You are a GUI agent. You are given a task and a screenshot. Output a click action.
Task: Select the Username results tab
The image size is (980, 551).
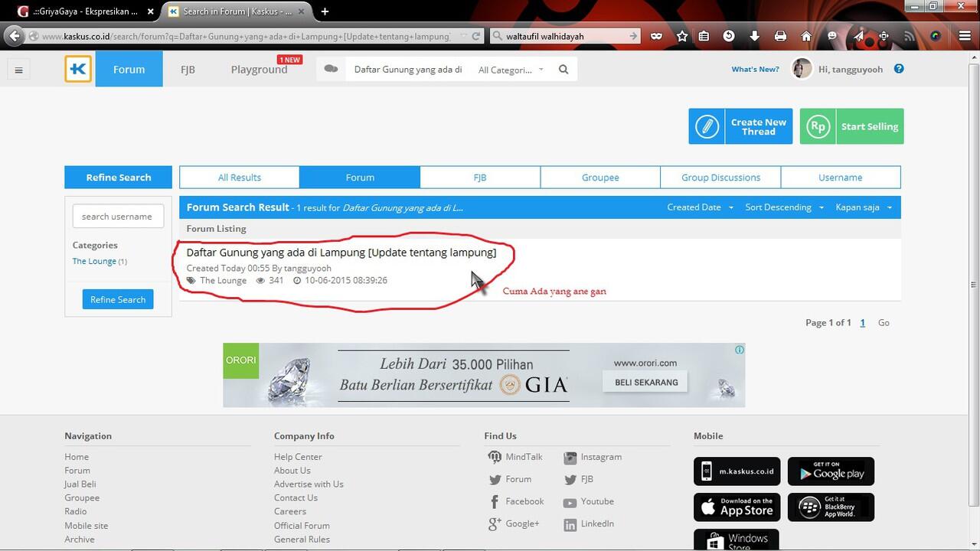[840, 178]
